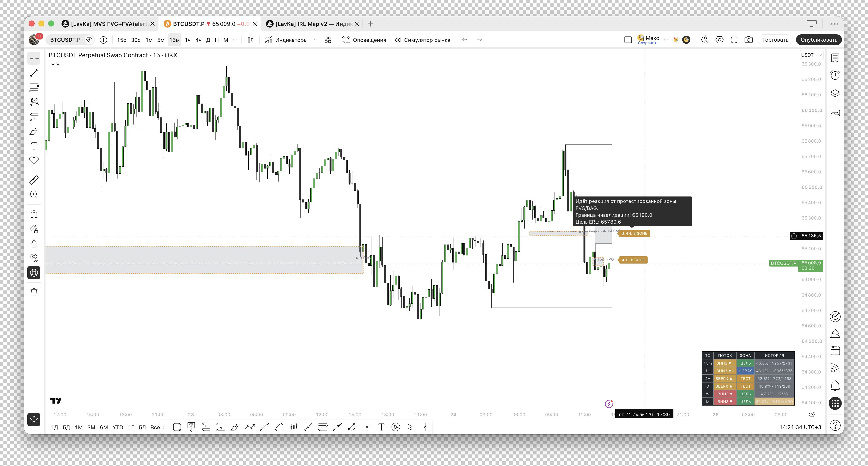Undo the last chart action
This screenshot has width=868, height=466.
click(465, 40)
